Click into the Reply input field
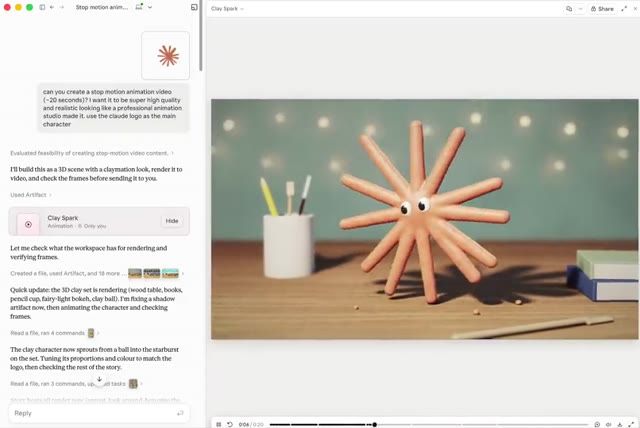640x428 pixels. click(x=99, y=413)
